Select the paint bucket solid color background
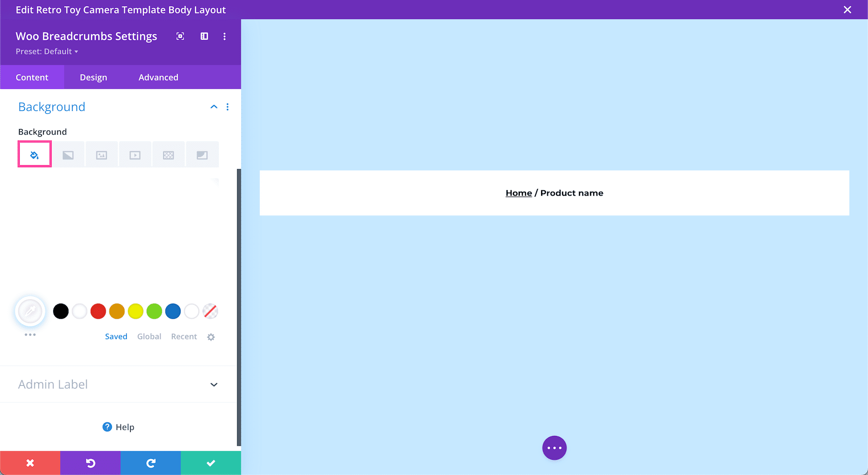This screenshot has height=475, width=868. [x=34, y=154]
